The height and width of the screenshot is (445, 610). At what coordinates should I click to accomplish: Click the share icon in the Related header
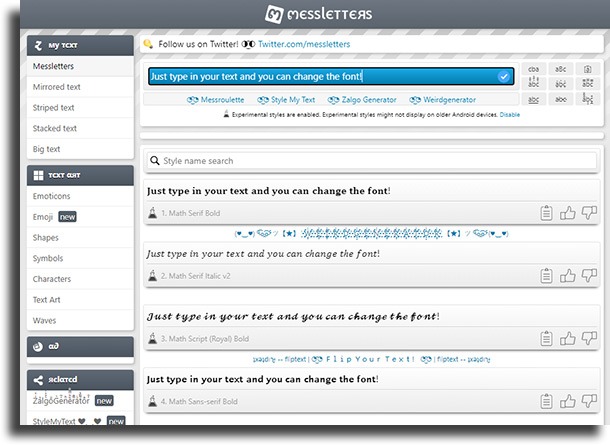pos(38,380)
